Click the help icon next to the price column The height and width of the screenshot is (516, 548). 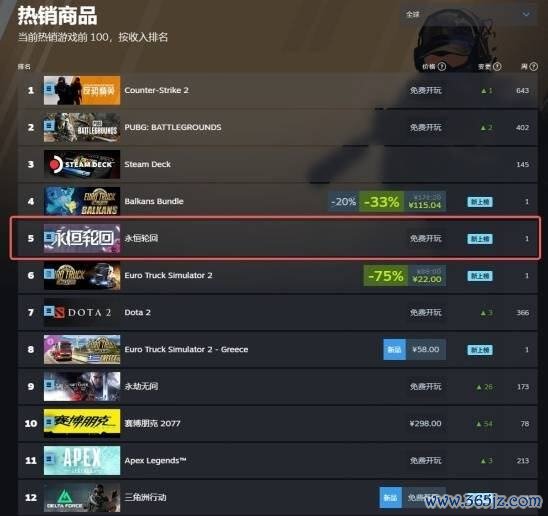442,66
